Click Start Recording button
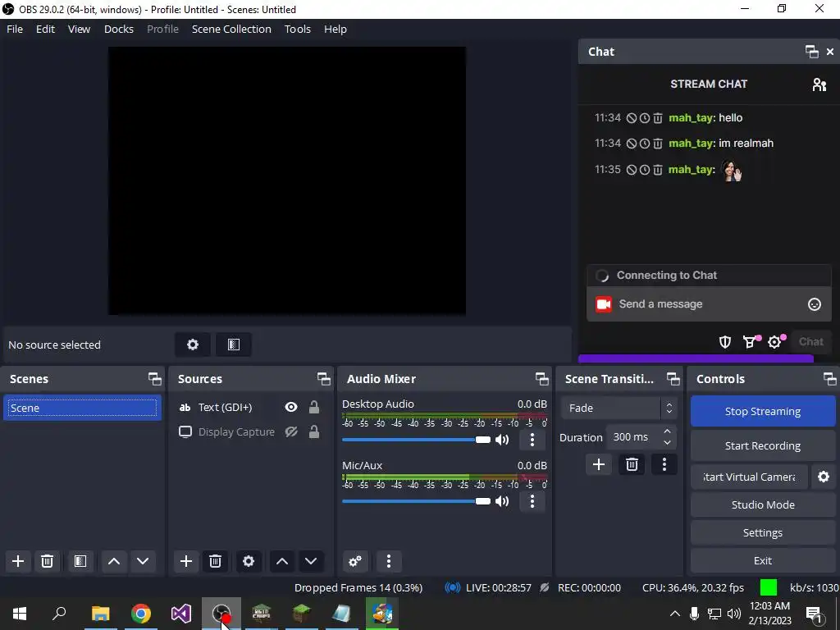Viewport: 840px width, 630px height. coord(763,445)
